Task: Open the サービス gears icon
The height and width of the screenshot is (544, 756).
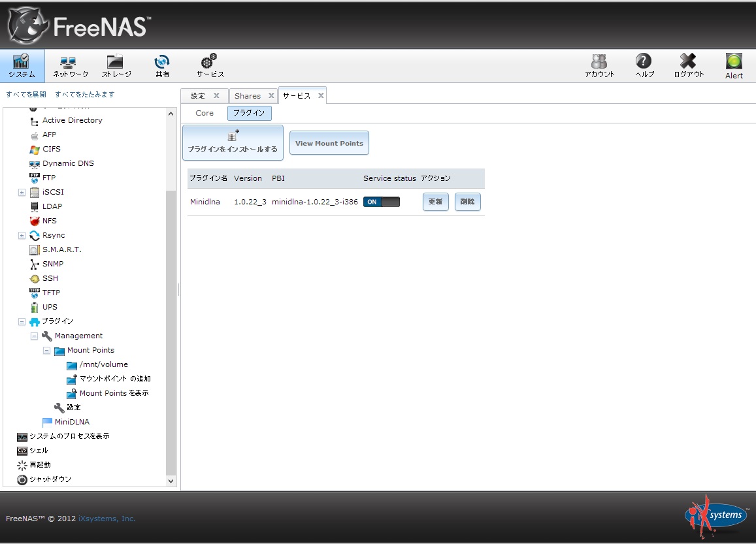Action: coord(210,66)
